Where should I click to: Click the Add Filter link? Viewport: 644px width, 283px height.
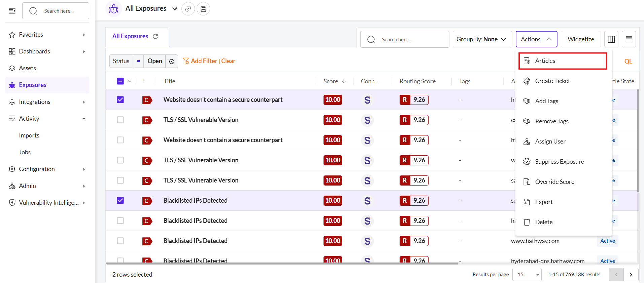tap(200, 61)
